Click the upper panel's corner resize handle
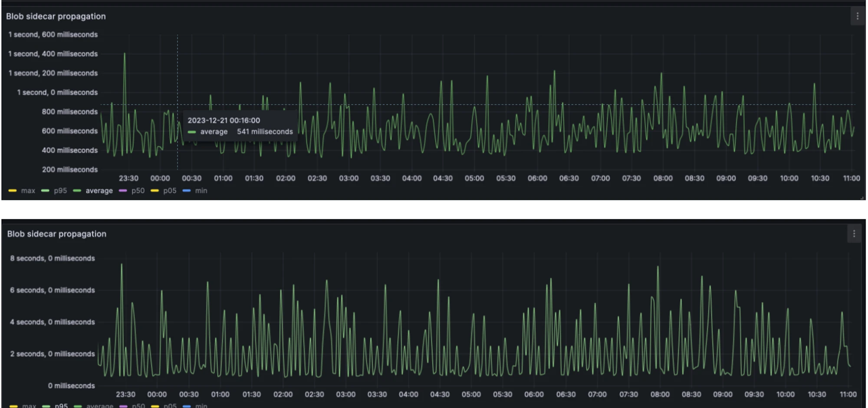The height and width of the screenshot is (408, 868). coord(862,198)
